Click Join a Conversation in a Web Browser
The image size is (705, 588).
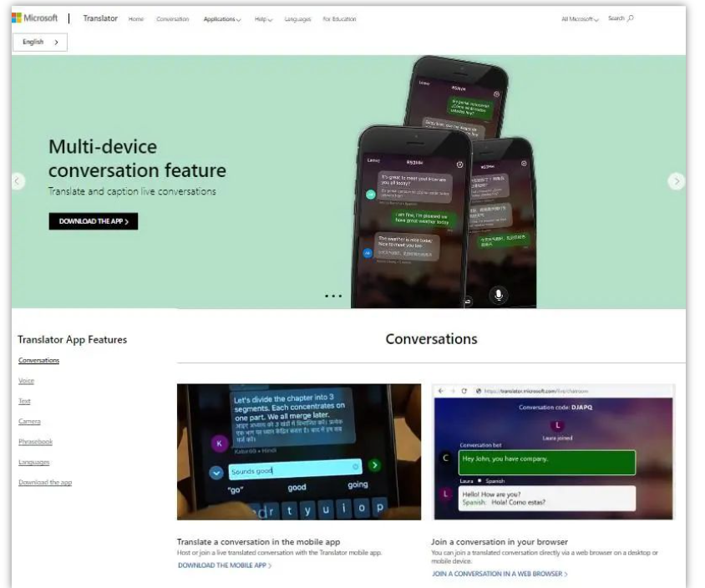tap(500, 574)
